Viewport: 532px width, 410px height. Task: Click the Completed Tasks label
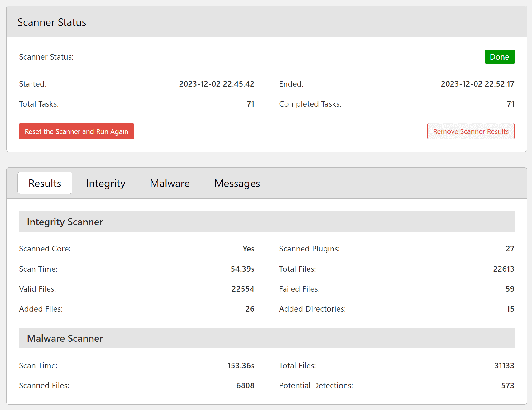click(310, 104)
